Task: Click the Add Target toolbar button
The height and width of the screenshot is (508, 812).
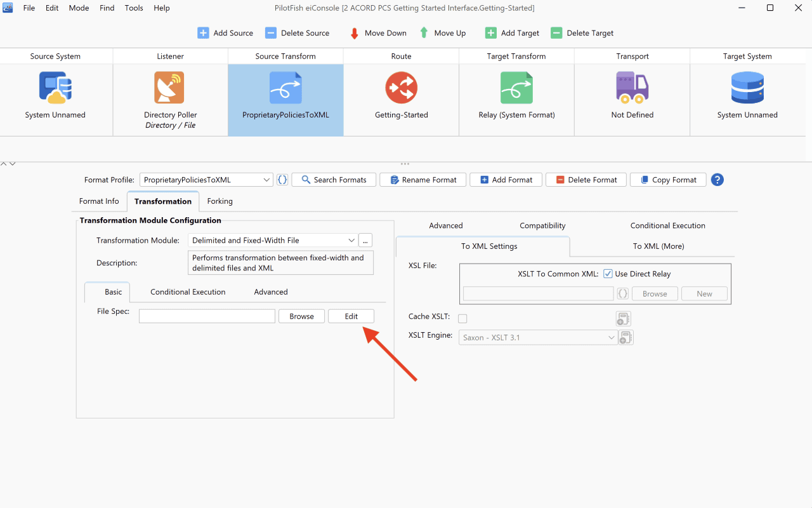Action: pos(512,33)
